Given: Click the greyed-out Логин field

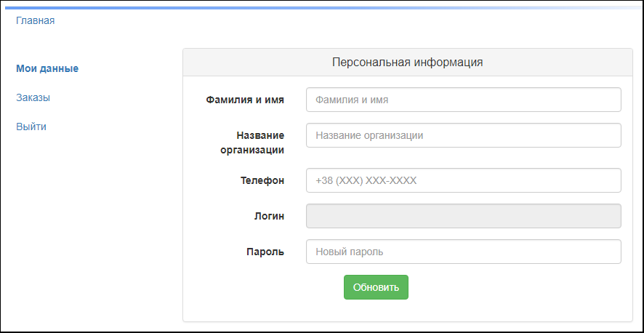Looking at the screenshot, I should coord(463,216).
